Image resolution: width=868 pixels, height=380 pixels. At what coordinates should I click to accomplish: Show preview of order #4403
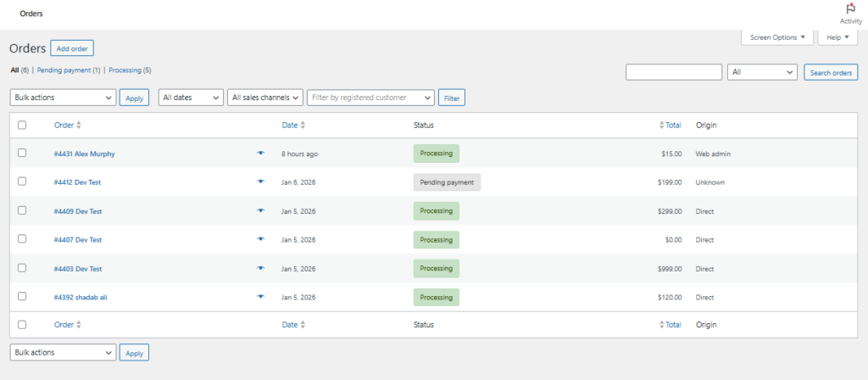coord(261,268)
